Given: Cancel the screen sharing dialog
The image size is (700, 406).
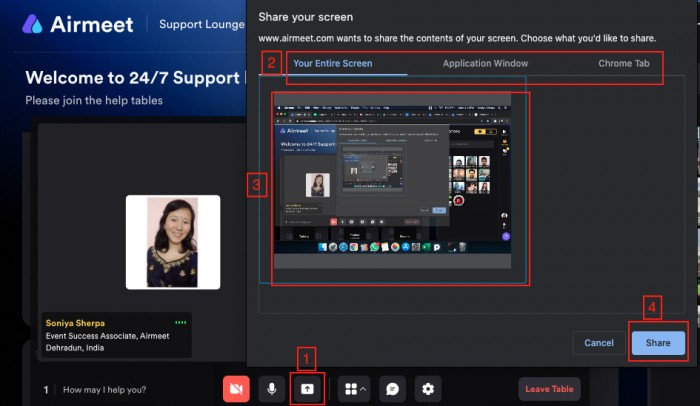Looking at the screenshot, I should 599,343.
